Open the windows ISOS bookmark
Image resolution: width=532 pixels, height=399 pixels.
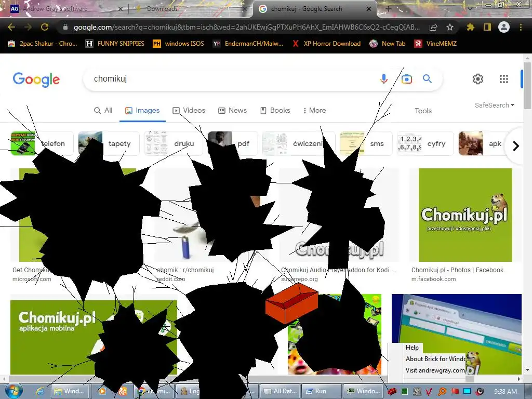coord(179,44)
